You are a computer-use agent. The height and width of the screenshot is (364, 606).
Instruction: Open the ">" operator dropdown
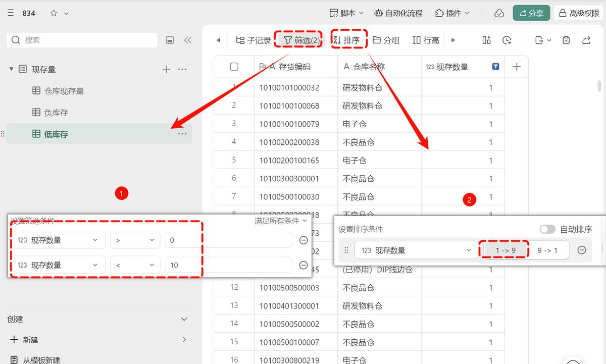(135, 240)
